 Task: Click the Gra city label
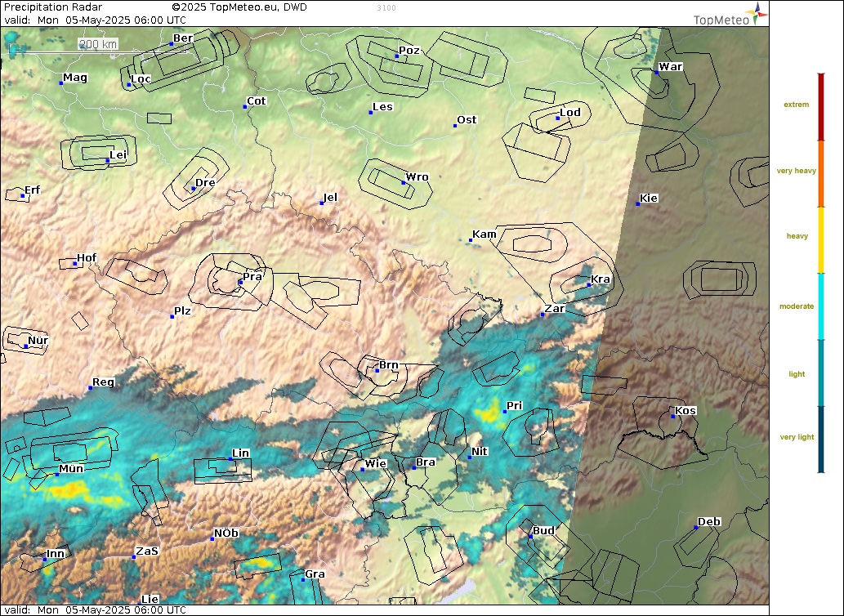(x=315, y=574)
